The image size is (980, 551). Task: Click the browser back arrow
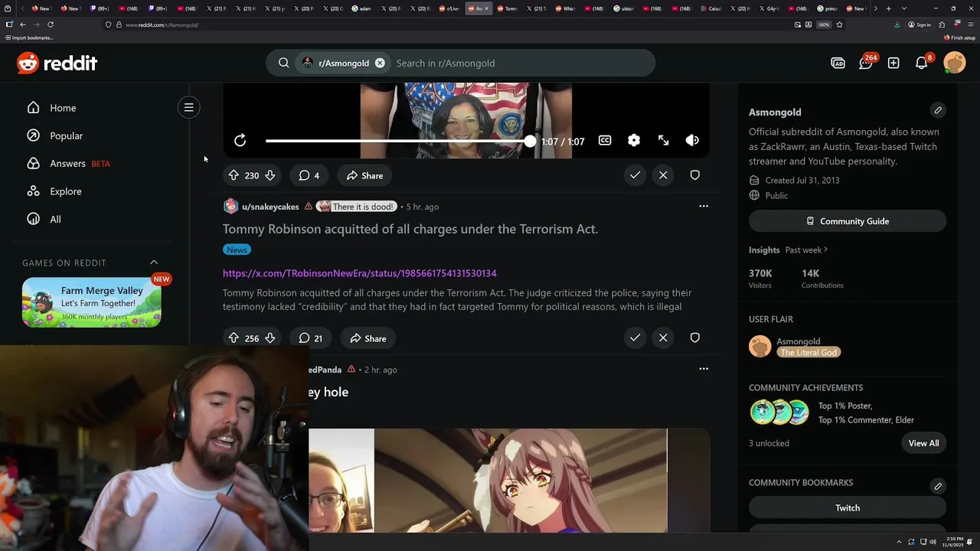click(x=23, y=24)
